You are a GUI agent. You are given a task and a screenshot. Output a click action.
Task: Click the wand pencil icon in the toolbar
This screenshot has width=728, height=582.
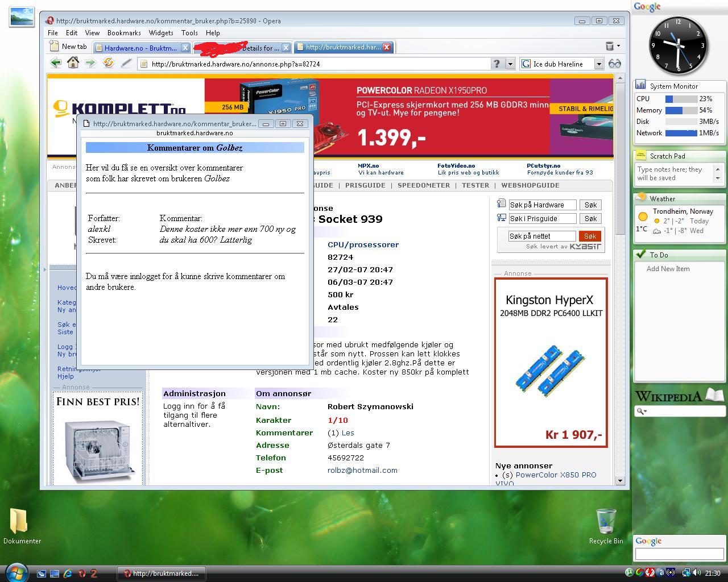click(126, 63)
